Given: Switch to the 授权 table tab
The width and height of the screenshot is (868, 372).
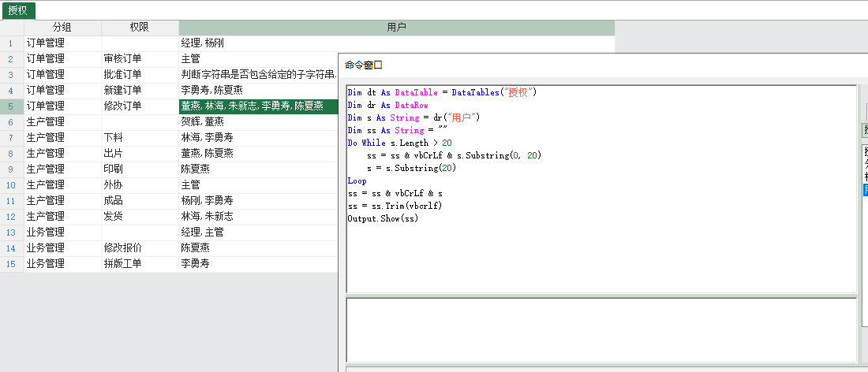Looking at the screenshot, I should click(x=17, y=10).
